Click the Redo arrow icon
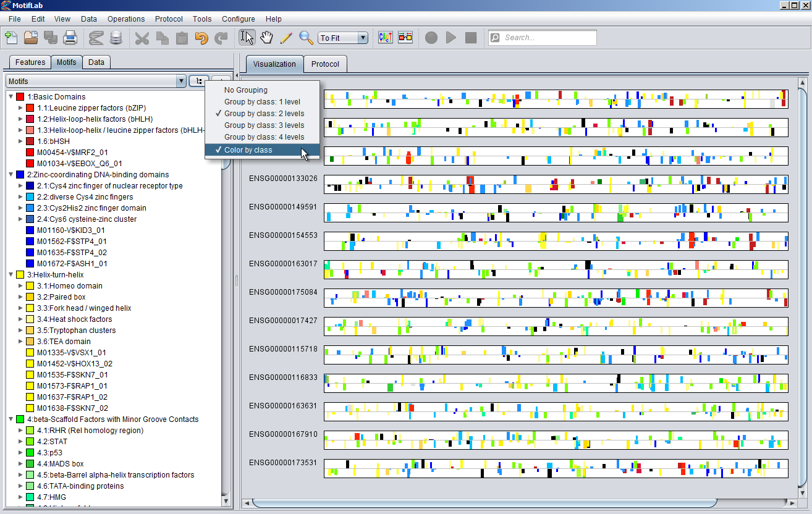 click(x=221, y=38)
